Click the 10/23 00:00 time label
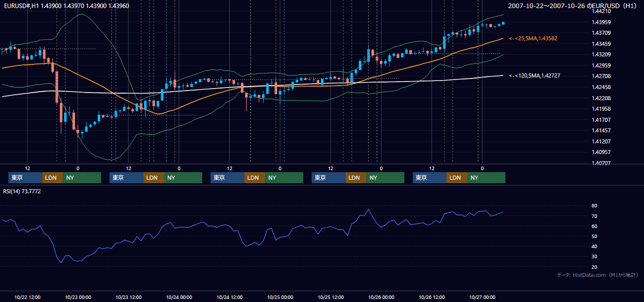This screenshot has width=644, height=302. click(78, 297)
